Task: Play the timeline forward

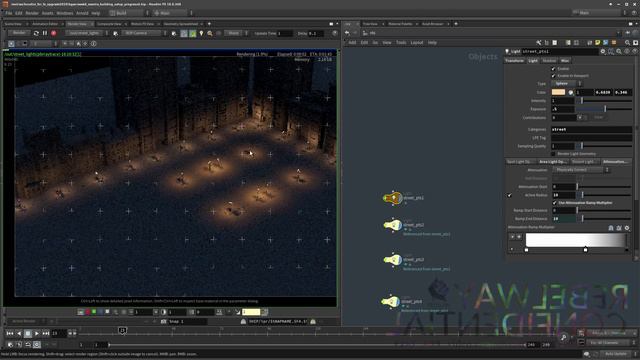Action: click(37, 333)
